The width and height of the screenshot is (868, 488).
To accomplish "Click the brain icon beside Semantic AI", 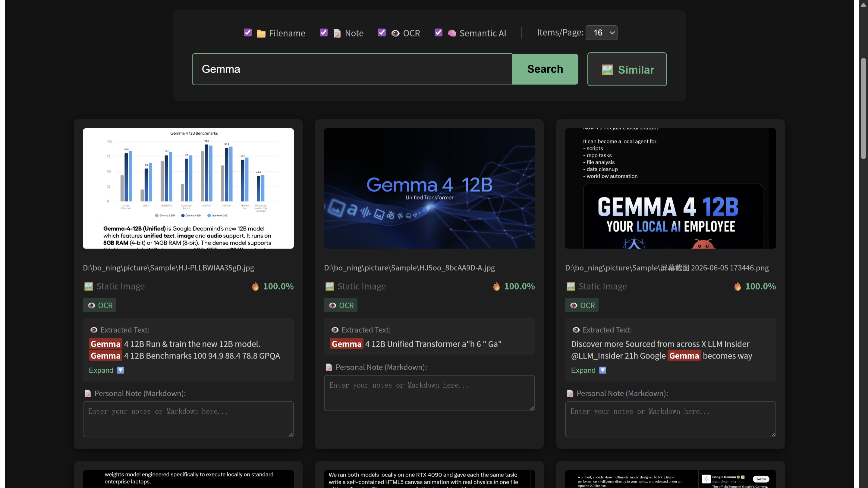I will click(452, 33).
